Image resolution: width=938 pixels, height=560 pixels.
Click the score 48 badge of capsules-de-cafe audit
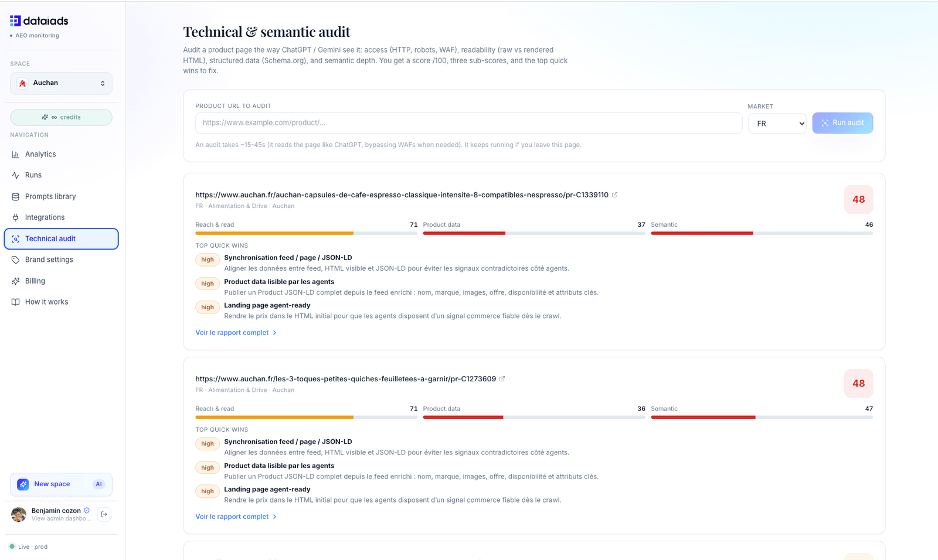click(x=858, y=199)
